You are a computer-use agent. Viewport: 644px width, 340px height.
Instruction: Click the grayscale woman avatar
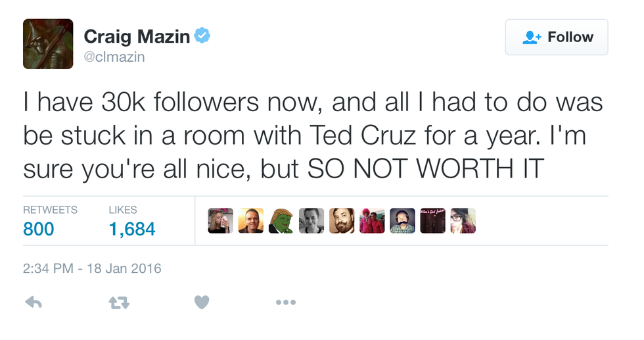click(311, 221)
